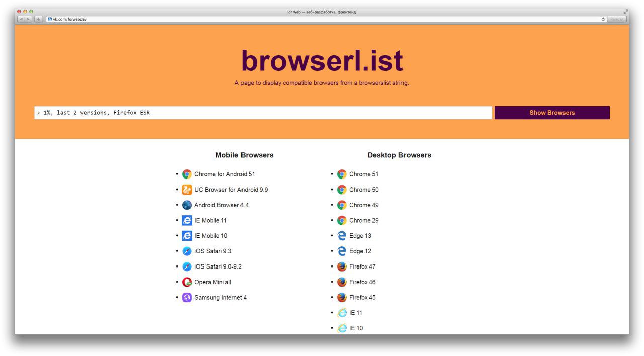Click the IE 10 desktop icon
This screenshot has height=356, width=644.
coord(342,328)
